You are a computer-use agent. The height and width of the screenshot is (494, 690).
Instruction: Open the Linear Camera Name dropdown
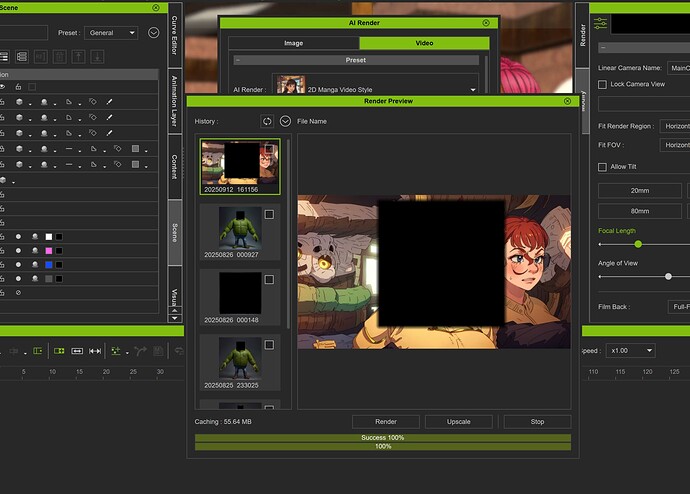tap(679, 68)
